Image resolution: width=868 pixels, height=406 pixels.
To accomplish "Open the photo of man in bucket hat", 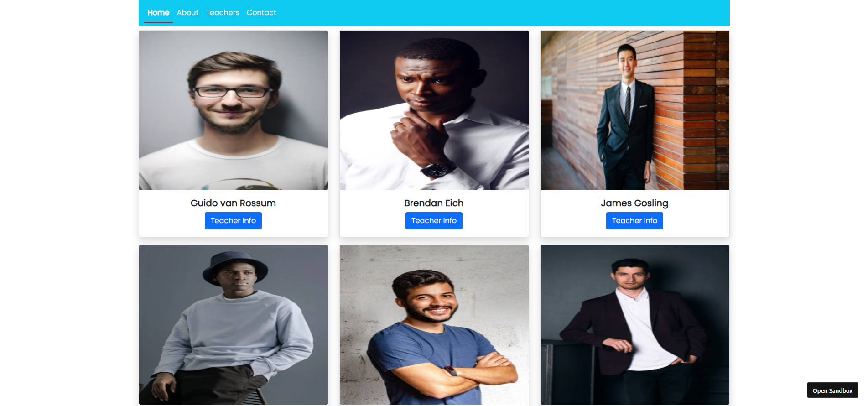I will [234, 325].
